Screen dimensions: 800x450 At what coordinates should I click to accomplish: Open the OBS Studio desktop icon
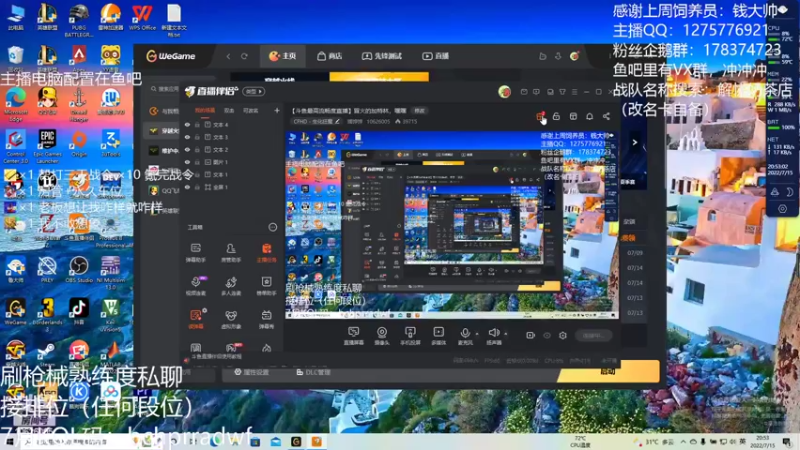click(79, 270)
